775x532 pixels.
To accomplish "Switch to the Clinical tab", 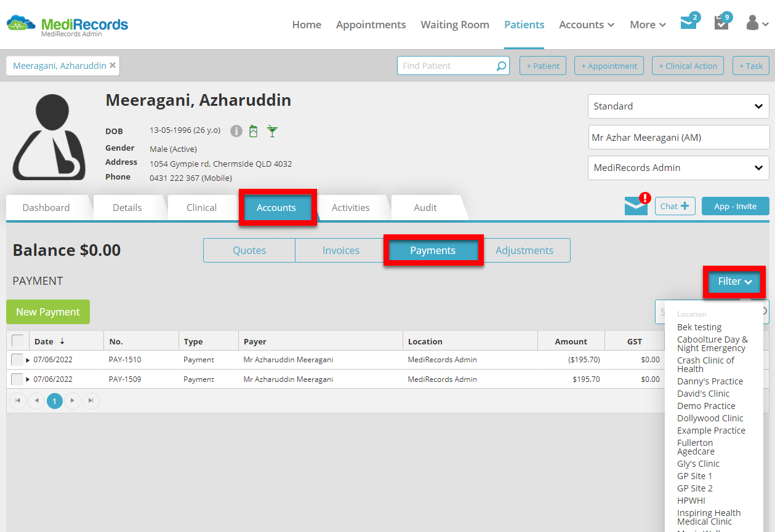I will pyautogui.click(x=202, y=207).
